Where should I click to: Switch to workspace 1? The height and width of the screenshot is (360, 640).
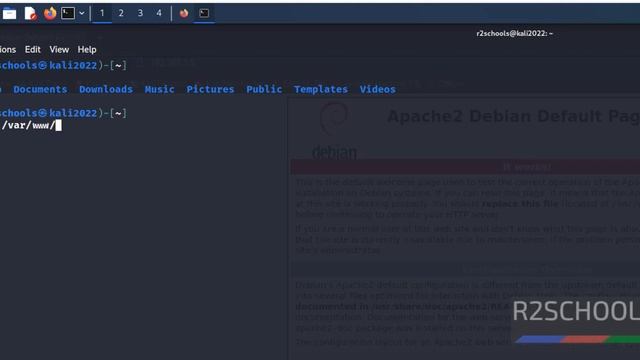[x=102, y=13]
